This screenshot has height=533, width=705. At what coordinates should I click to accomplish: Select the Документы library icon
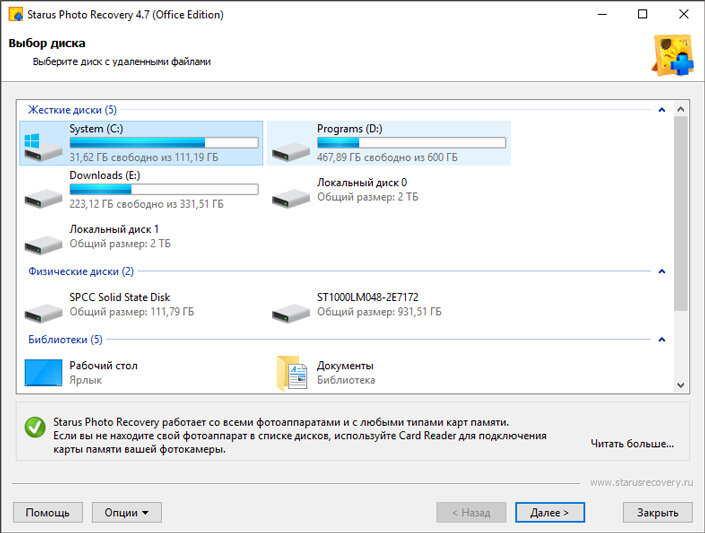(x=292, y=373)
